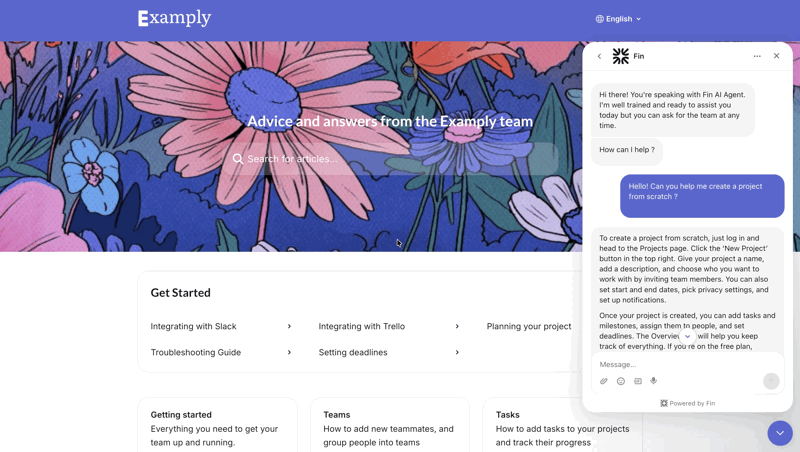Click the scroll-down arrow in chat conversation
The image size is (800, 452).
pyautogui.click(x=687, y=337)
